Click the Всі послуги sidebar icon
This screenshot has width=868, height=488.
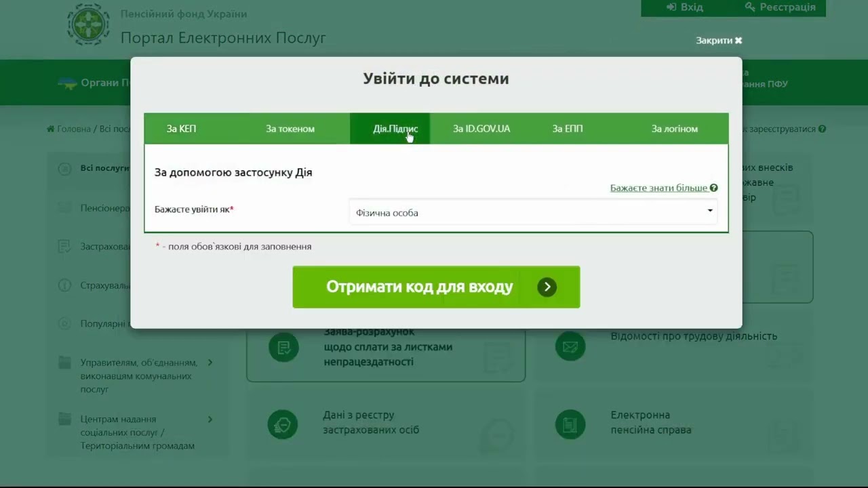pyautogui.click(x=64, y=169)
